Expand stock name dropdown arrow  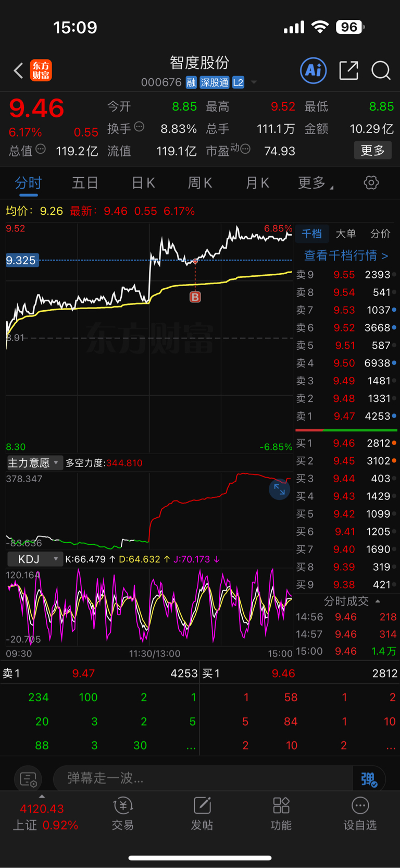coord(254,82)
